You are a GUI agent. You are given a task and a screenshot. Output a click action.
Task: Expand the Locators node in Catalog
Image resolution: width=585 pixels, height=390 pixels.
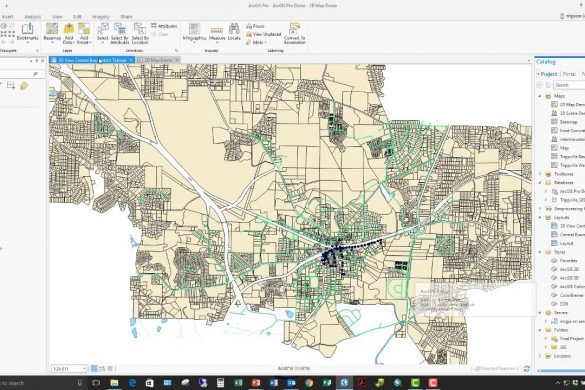[x=540, y=356]
